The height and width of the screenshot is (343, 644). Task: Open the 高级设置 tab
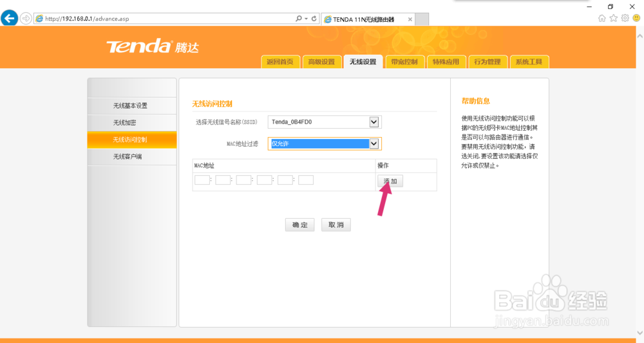(321, 62)
